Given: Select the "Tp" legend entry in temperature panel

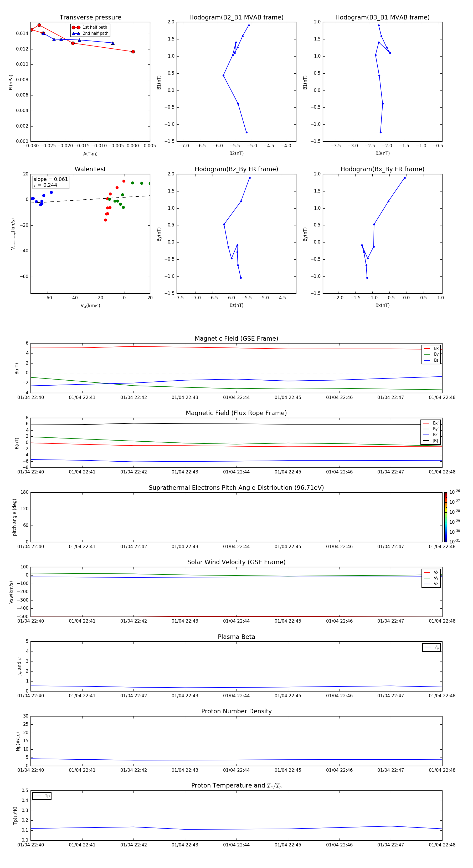Looking at the screenshot, I should [42, 796].
